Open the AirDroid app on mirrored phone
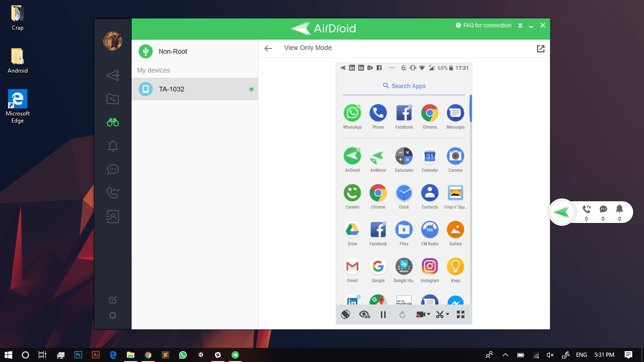Viewport: 644px width, 362px height. point(352,160)
